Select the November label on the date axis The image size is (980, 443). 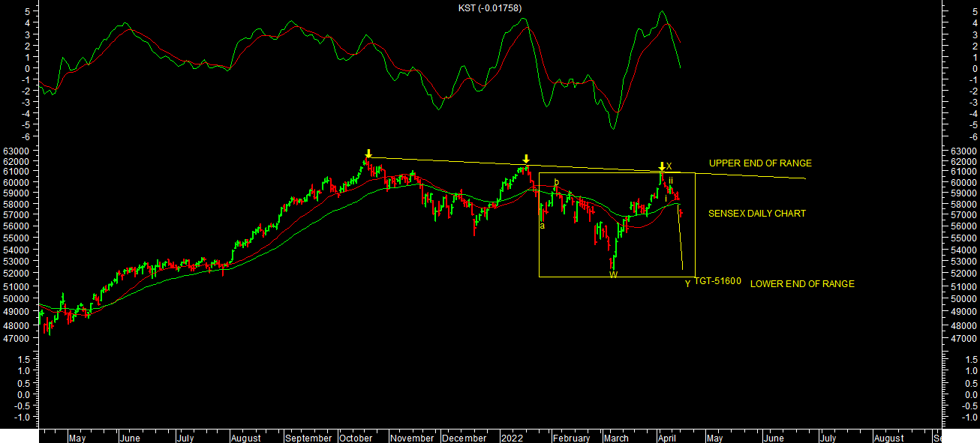412,439
